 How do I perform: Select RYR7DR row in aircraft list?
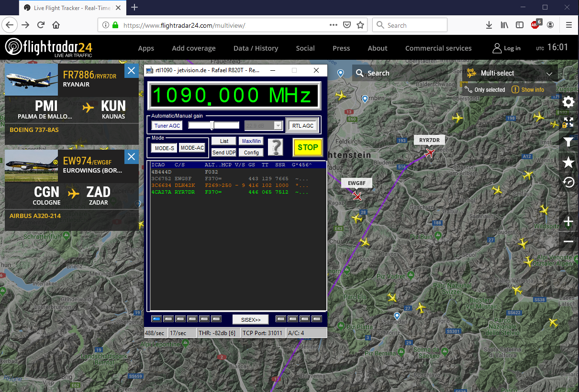[238, 192]
